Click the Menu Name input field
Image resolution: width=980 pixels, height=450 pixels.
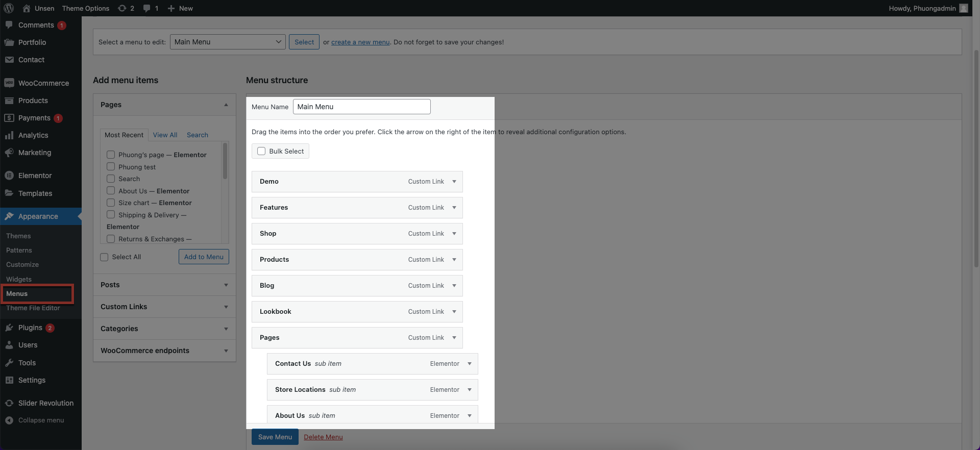point(362,107)
